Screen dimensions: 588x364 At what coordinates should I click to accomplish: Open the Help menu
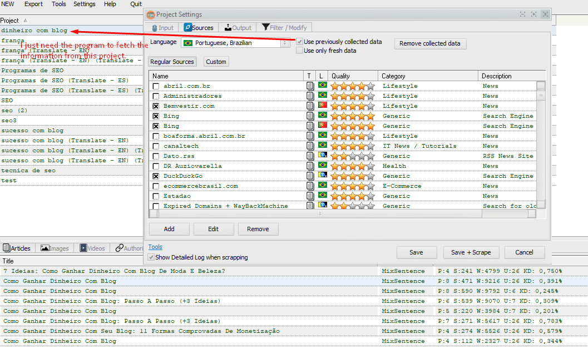pyautogui.click(x=110, y=4)
